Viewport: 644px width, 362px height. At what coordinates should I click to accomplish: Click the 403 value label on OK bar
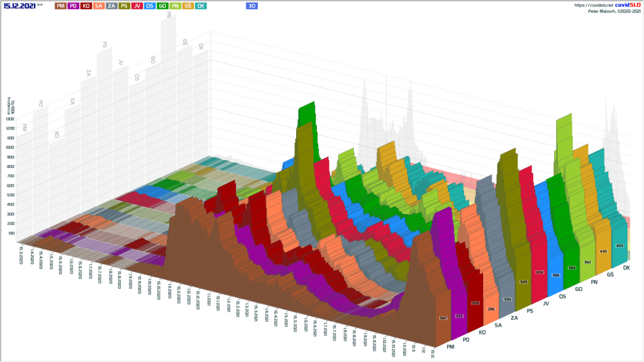pyautogui.click(x=619, y=246)
